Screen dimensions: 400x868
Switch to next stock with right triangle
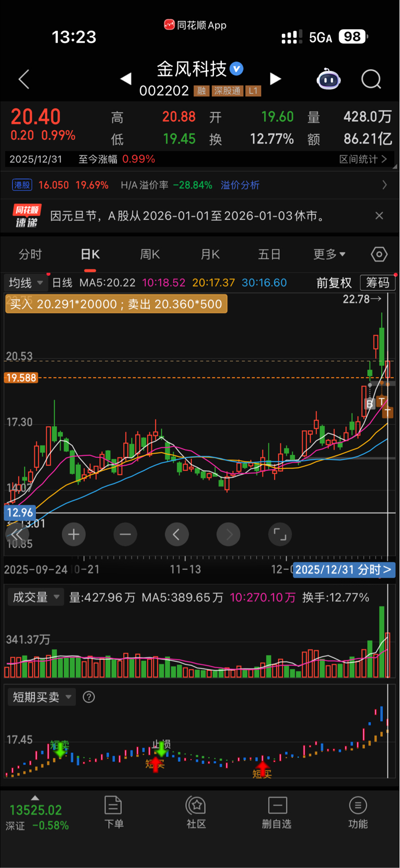[x=276, y=79]
